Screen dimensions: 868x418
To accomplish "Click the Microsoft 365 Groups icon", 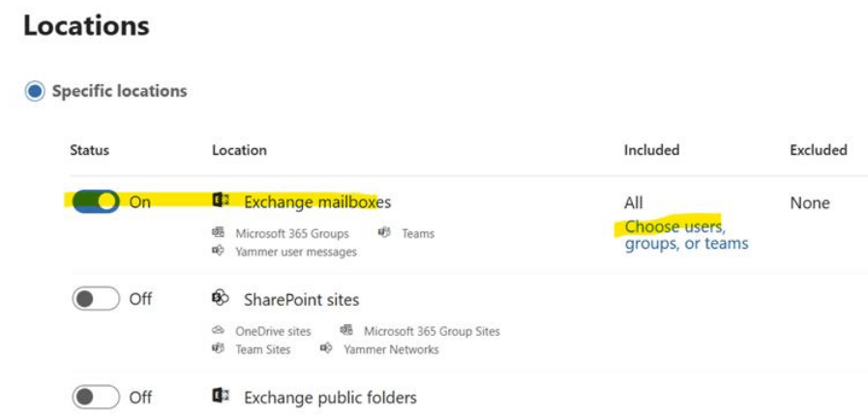I will (218, 233).
